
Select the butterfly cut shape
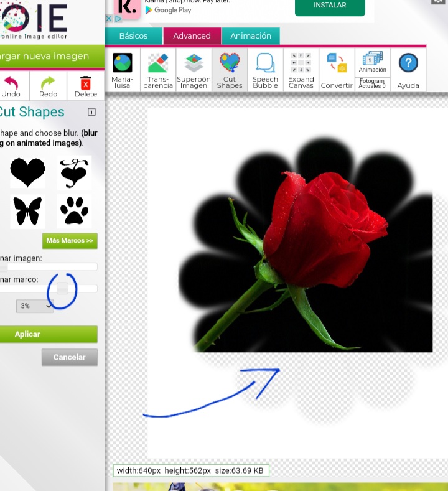(27, 211)
